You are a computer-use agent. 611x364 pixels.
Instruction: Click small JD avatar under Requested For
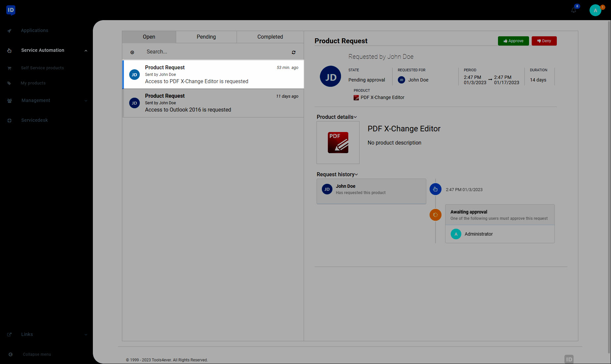click(x=401, y=80)
